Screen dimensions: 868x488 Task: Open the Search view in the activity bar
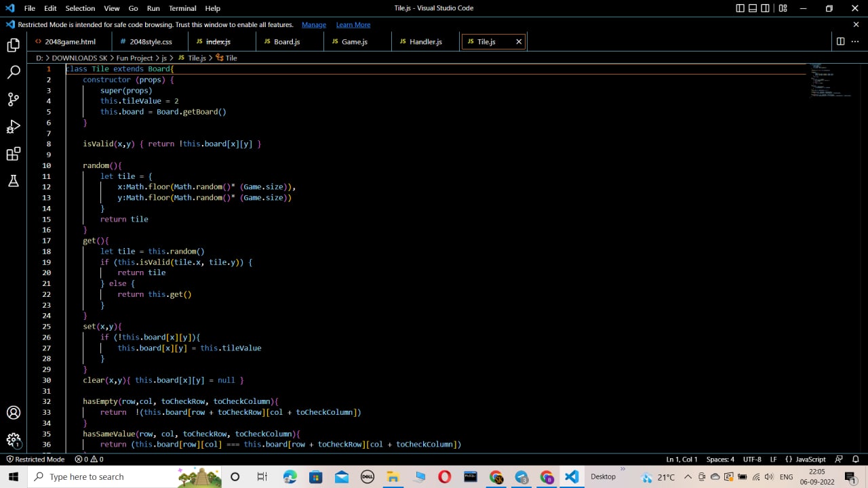(x=13, y=73)
